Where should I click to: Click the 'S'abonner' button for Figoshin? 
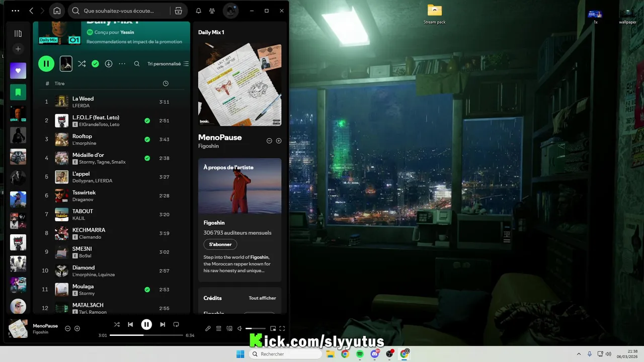[220, 244]
